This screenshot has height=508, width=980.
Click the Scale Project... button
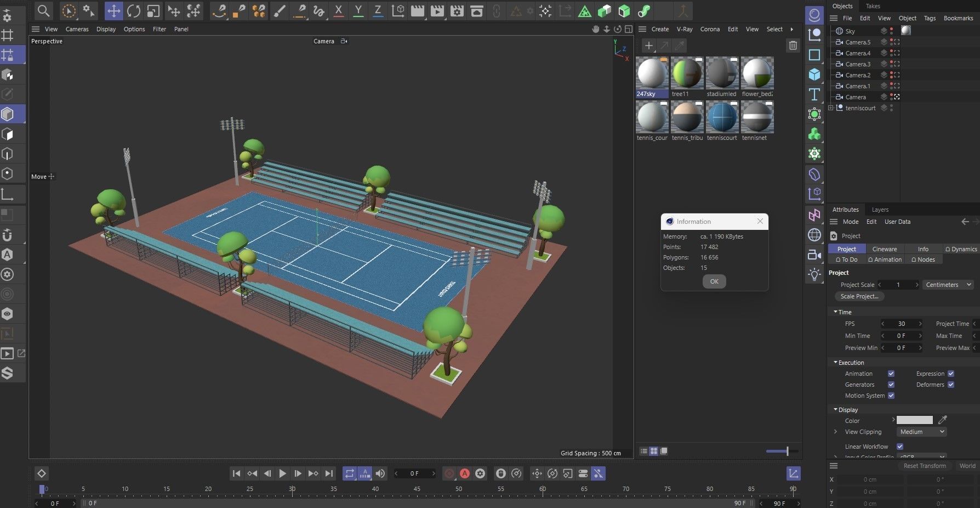coord(859,296)
